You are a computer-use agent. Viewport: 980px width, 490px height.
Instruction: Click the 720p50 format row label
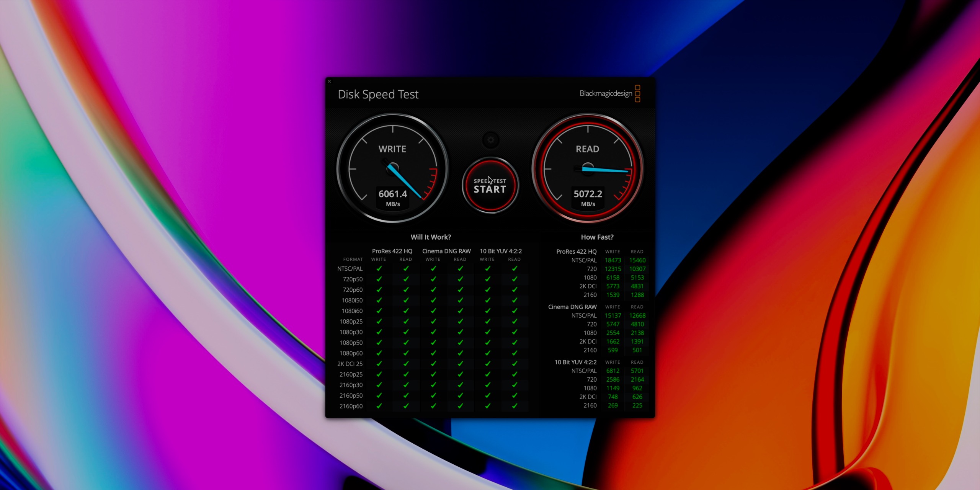point(352,279)
